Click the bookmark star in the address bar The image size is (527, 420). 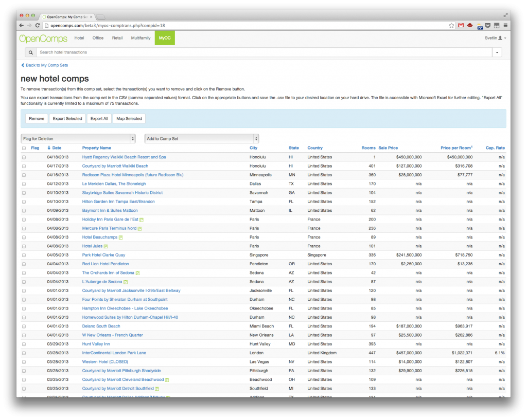pos(451,25)
